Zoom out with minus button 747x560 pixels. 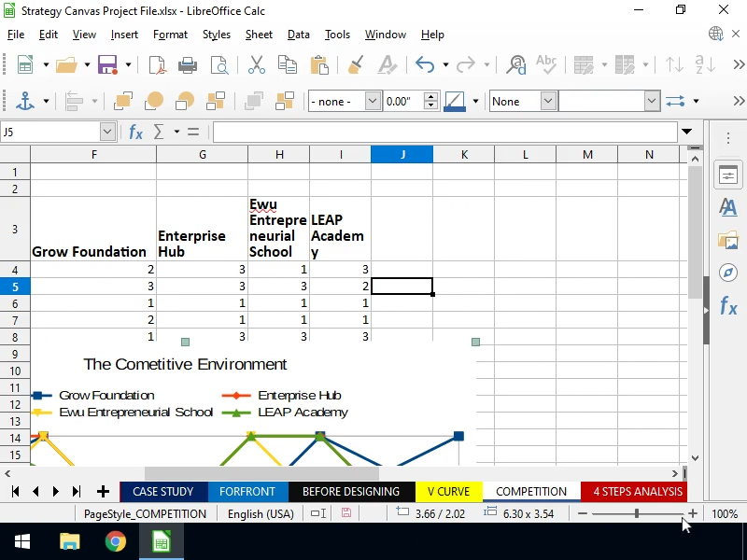point(582,513)
